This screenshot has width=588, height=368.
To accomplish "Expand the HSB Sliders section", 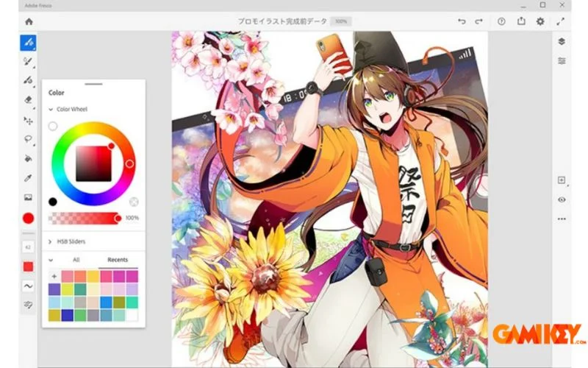I will (51, 241).
